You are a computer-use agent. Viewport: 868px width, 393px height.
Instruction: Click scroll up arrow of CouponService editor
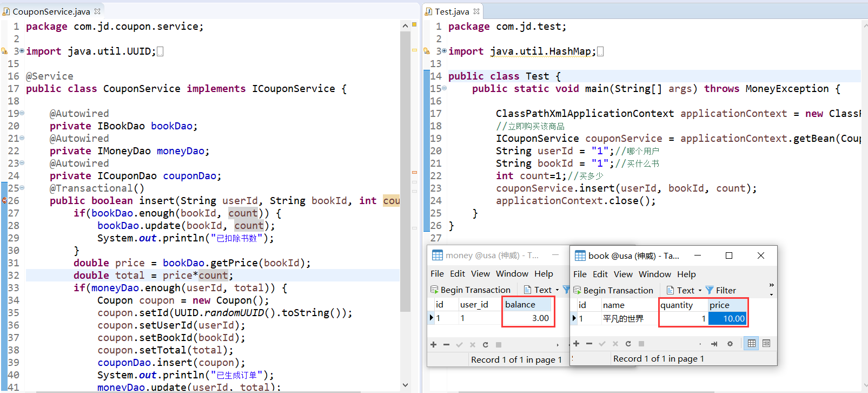405,25
